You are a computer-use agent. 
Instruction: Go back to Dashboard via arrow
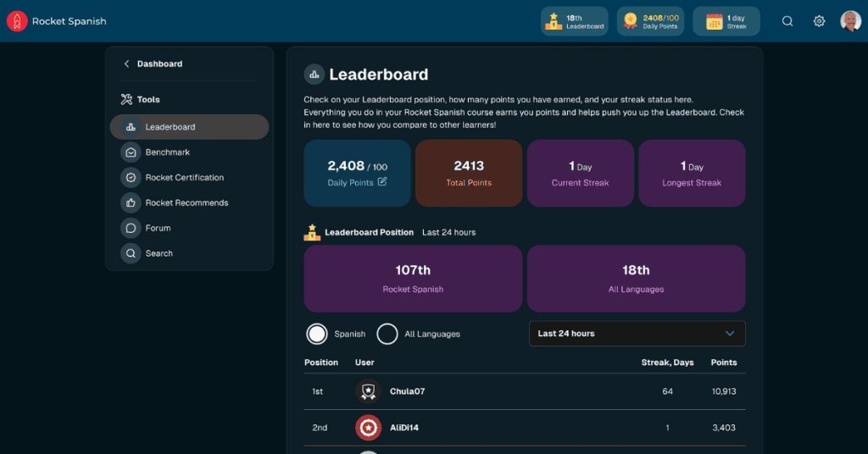(127, 64)
